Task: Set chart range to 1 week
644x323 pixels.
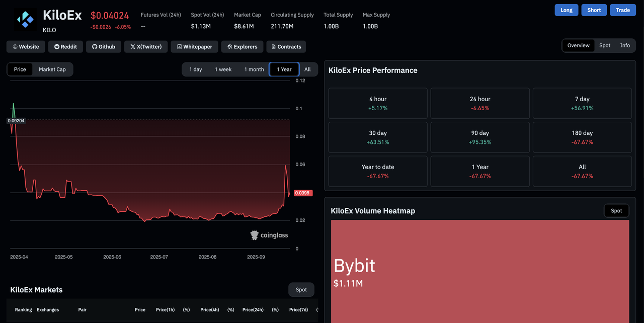Action: click(x=223, y=69)
